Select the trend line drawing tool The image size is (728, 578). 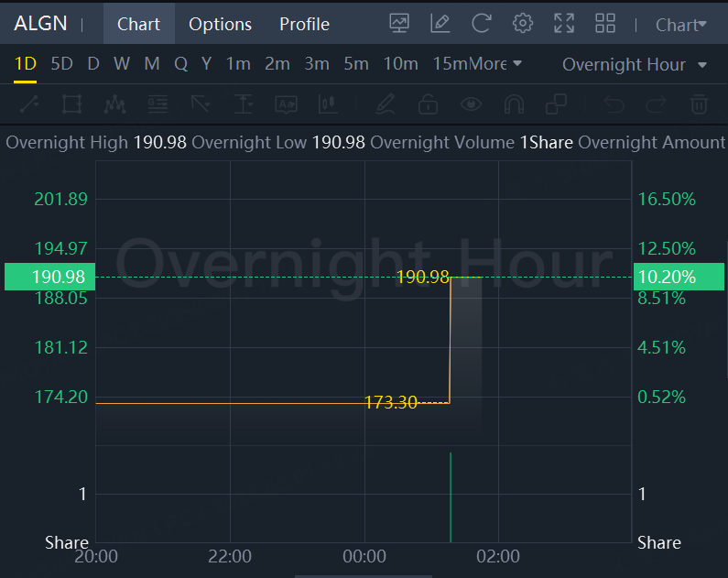click(x=28, y=104)
